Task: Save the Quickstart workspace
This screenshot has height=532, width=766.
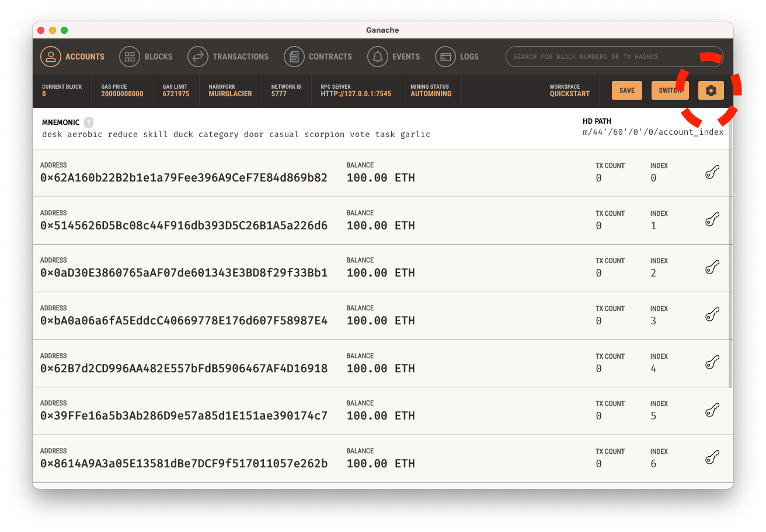Action: 627,90
